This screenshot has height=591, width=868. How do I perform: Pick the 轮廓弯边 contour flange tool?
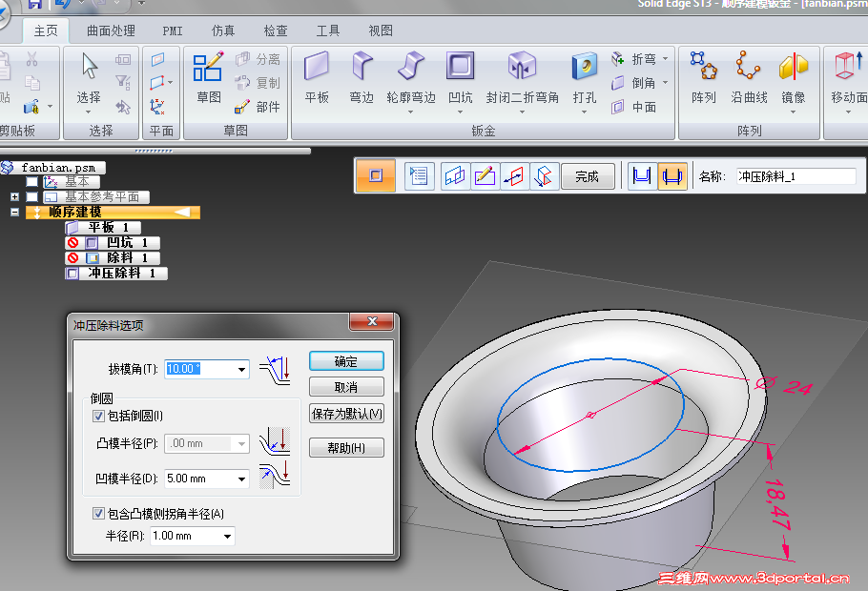click(411, 81)
